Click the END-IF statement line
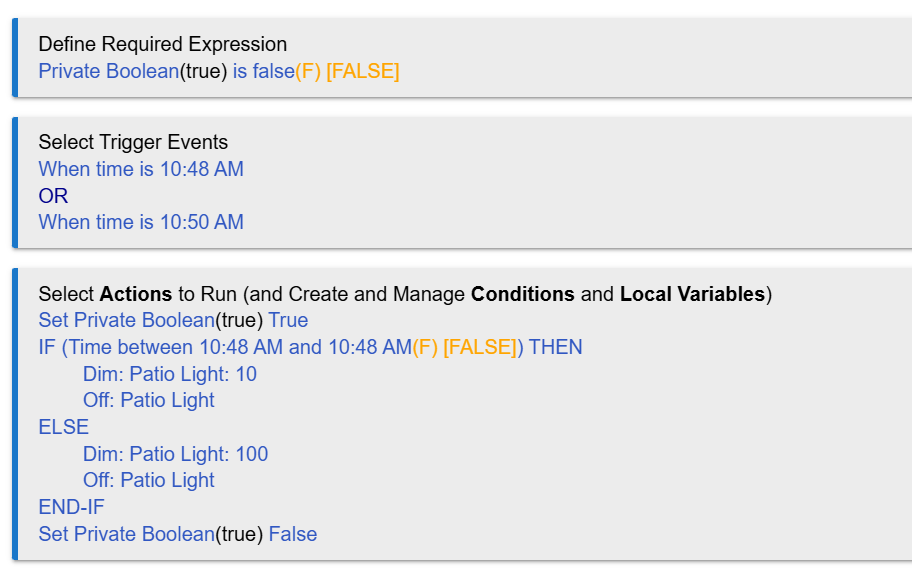The height and width of the screenshot is (575, 912). (x=71, y=507)
